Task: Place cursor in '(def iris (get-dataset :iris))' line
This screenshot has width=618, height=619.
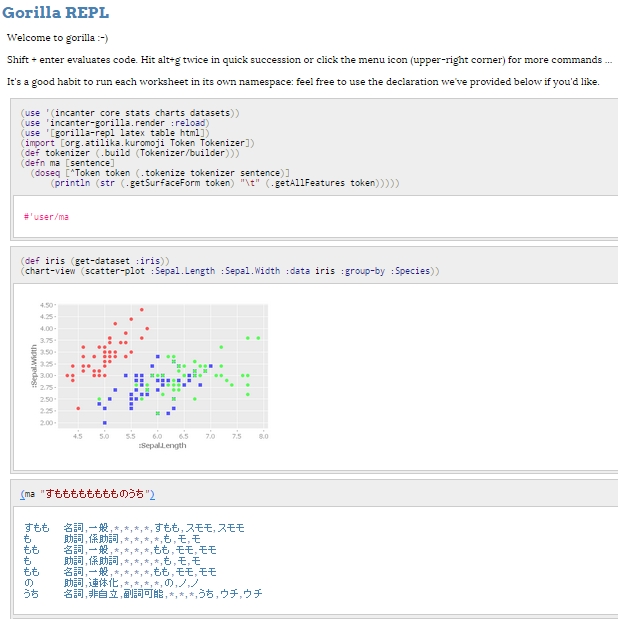Action: (95, 261)
